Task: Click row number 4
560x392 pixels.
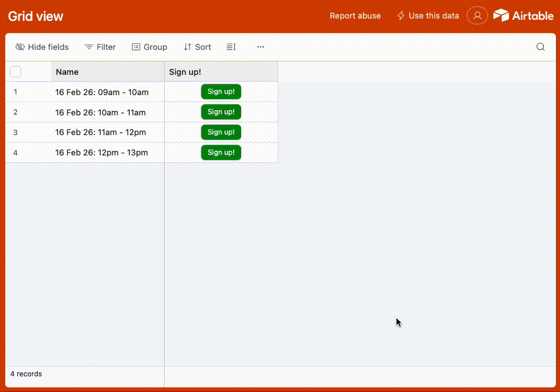Action: pos(15,153)
